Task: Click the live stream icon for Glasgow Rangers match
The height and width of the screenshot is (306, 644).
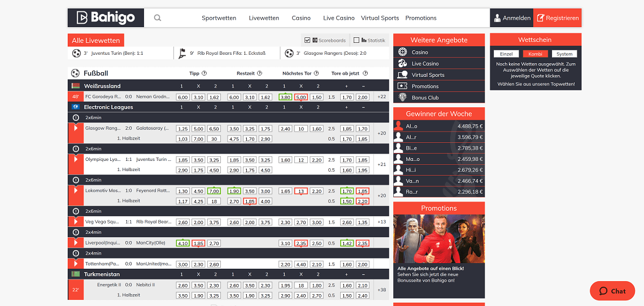Action: point(76,128)
